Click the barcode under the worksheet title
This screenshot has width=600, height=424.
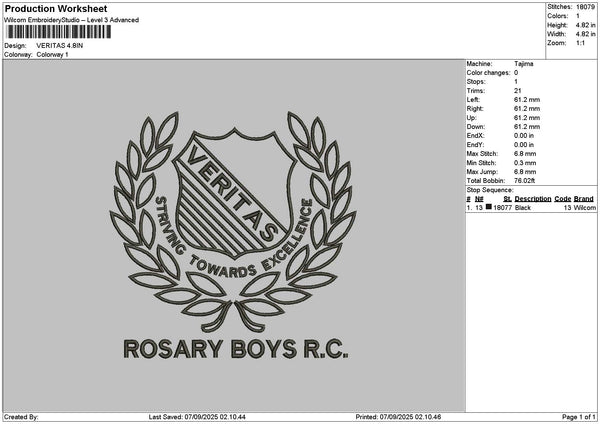(59, 32)
